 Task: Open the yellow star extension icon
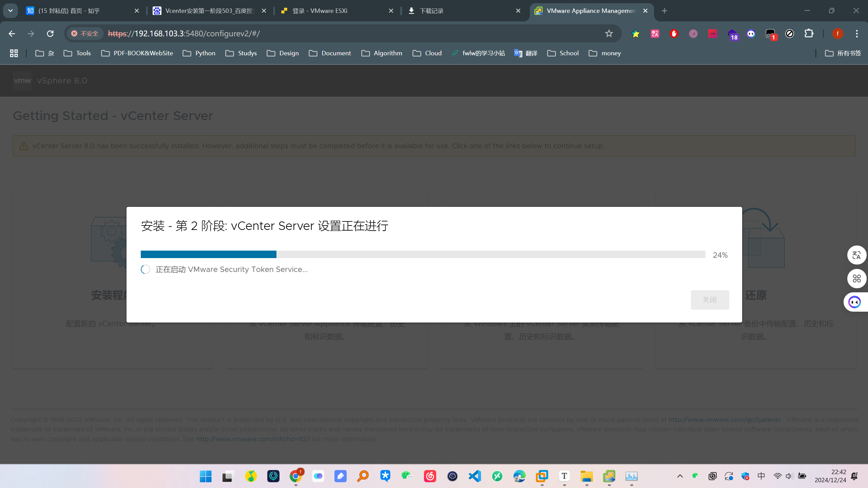tap(636, 34)
